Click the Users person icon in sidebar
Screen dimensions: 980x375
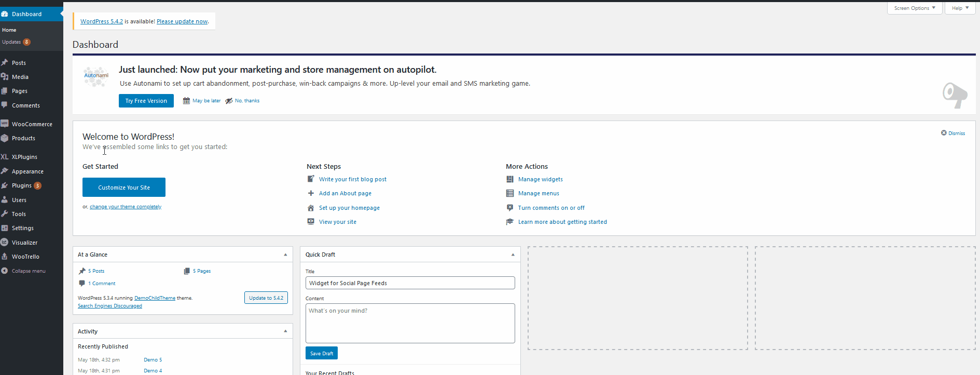5,200
